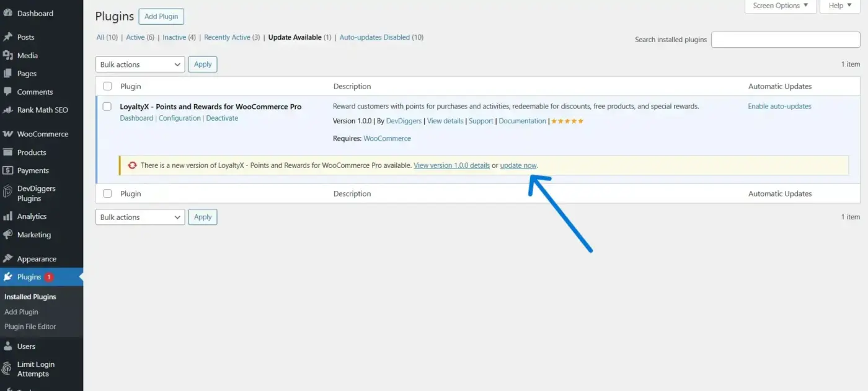
Task: Expand the Screen Options panel
Action: [781, 6]
